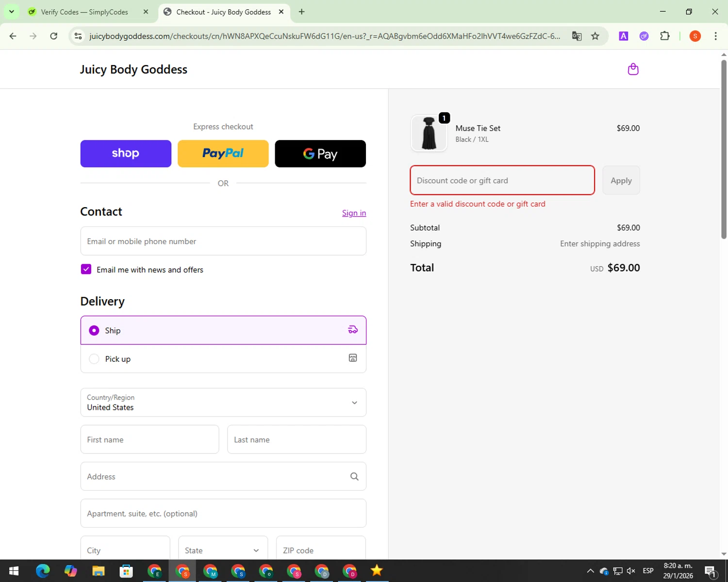Screen dimensions: 728x582
Task: Go back to the previous page
Action: coord(13,36)
